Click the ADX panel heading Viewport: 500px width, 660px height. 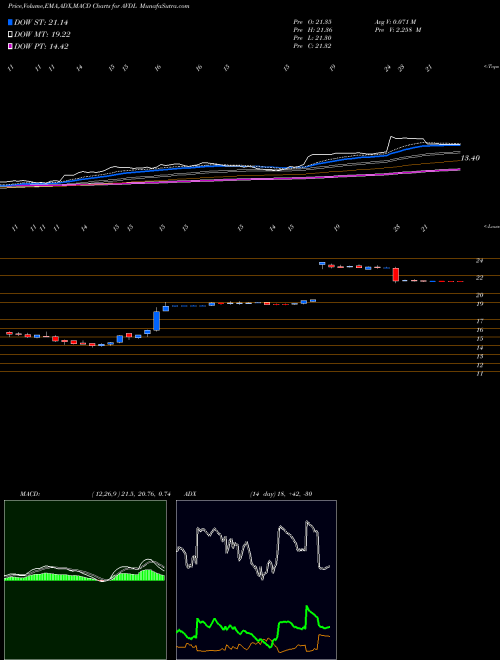[190, 494]
